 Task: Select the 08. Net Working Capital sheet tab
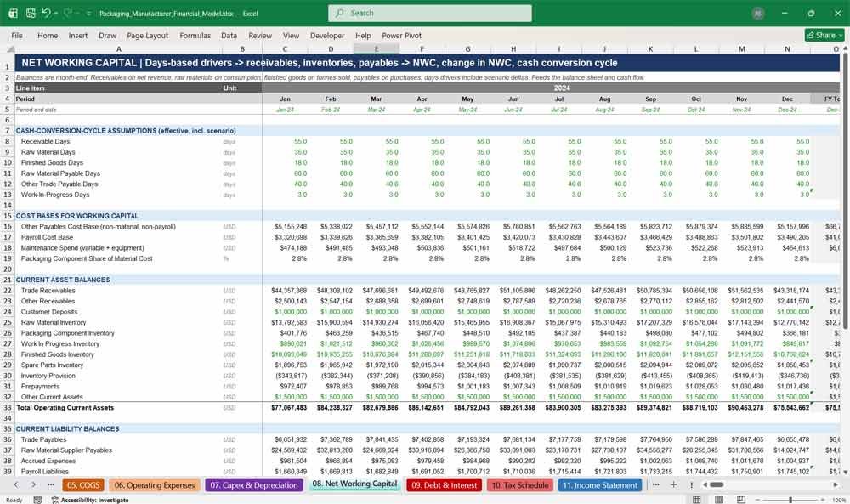(354, 484)
